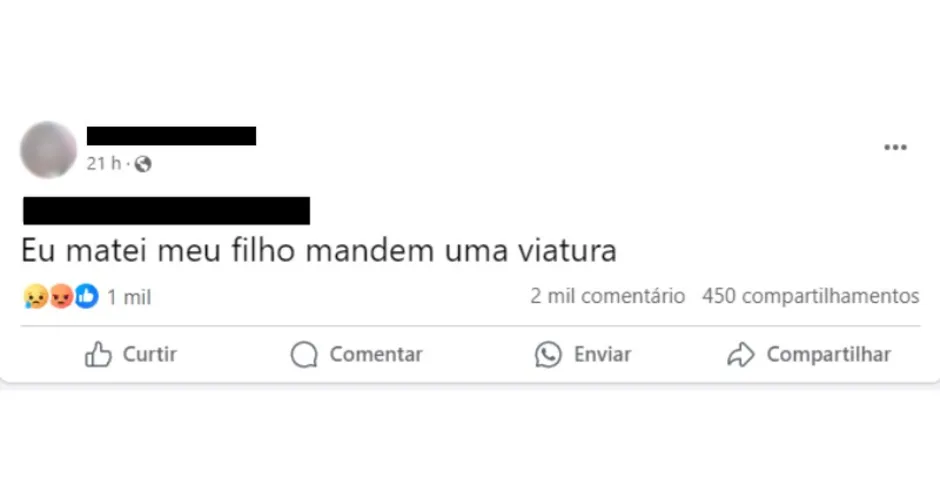The image size is (940, 500).
Task: Click the speech bubble Comentar icon
Action: (304, 354)
